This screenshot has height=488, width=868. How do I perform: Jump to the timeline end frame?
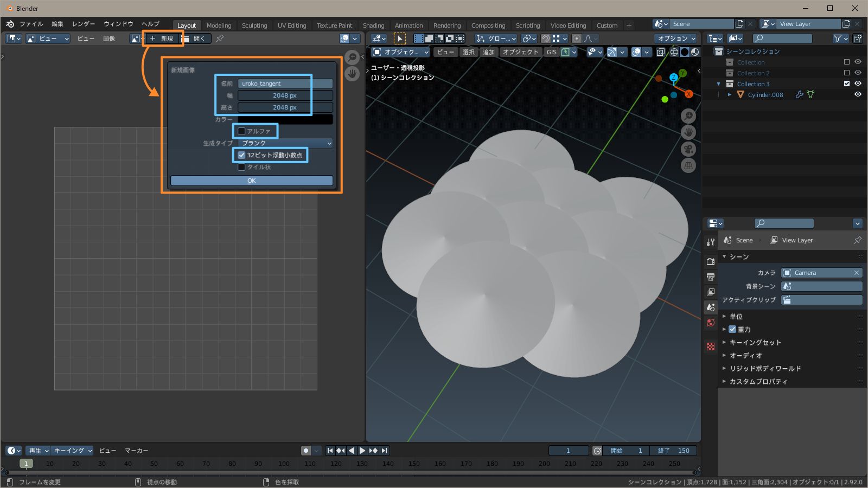tap(384, 451)
